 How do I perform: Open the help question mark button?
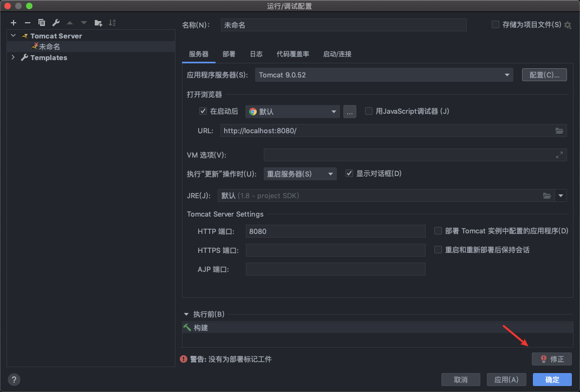coord(14,380)
